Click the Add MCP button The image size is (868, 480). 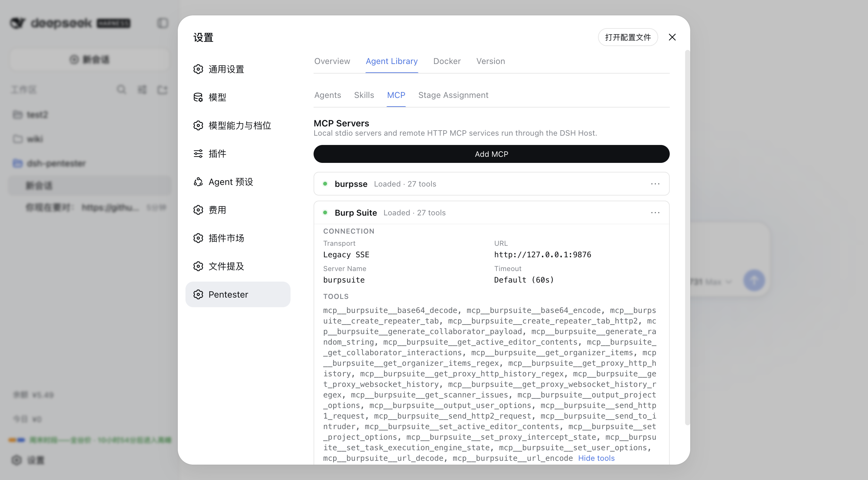491,154
